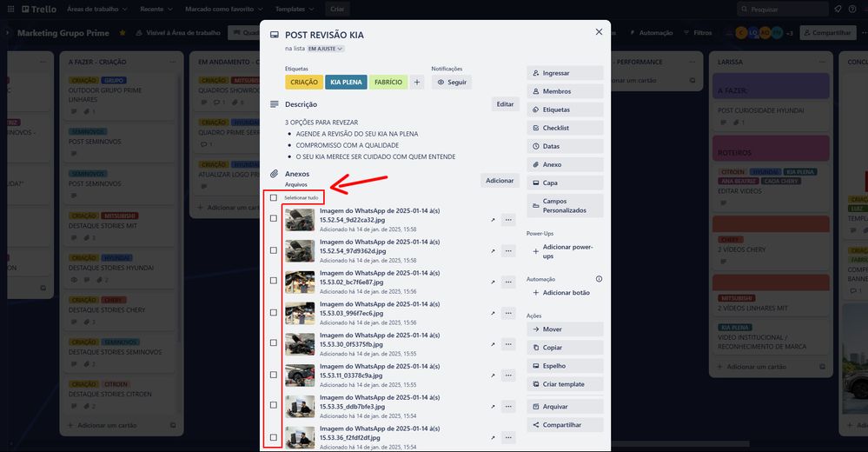Open Etiquetas in the card sidebar
Image resolution: width=868 pixels, height=452 pixels.
coord(565,110)
